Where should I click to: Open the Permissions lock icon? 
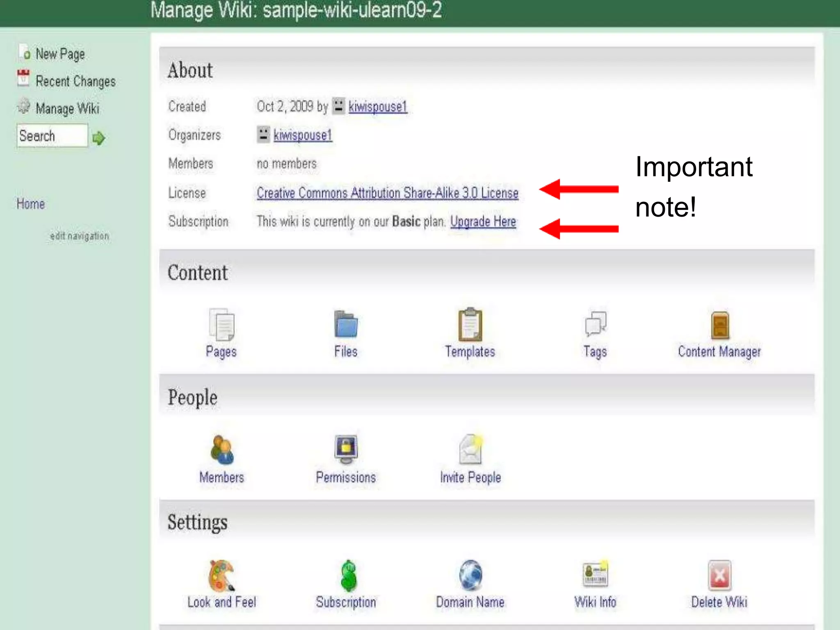click(346, 449)
